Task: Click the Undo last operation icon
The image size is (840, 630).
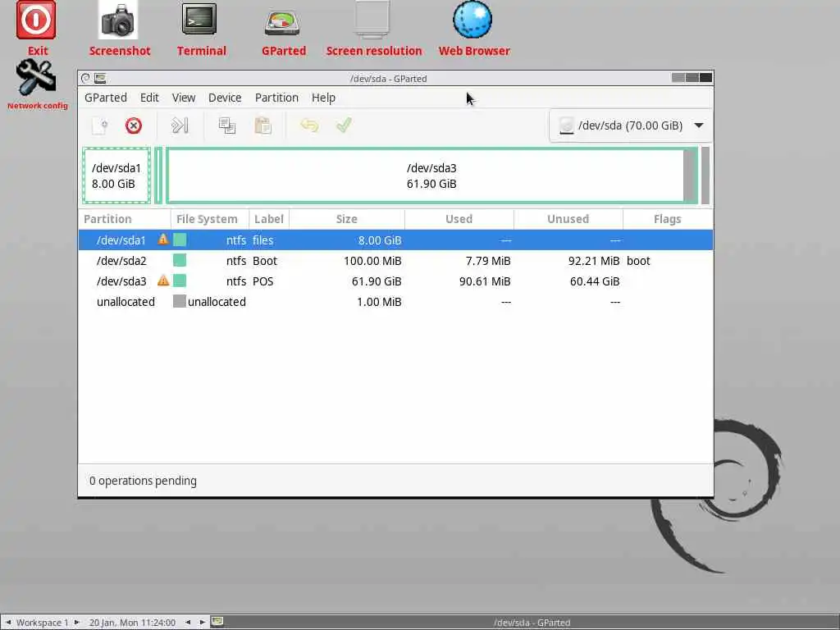Action: pos(309,126)
